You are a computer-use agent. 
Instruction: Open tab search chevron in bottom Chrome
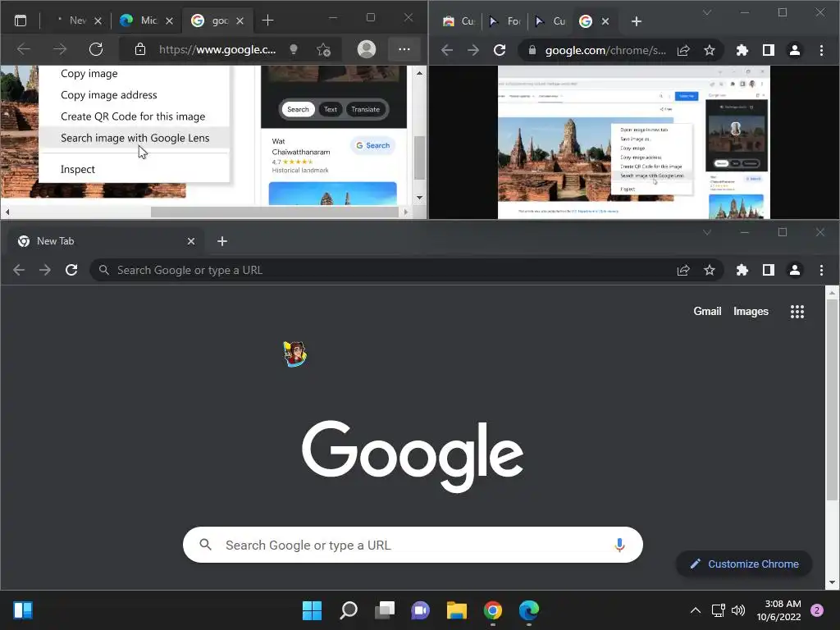pos(706,232)
